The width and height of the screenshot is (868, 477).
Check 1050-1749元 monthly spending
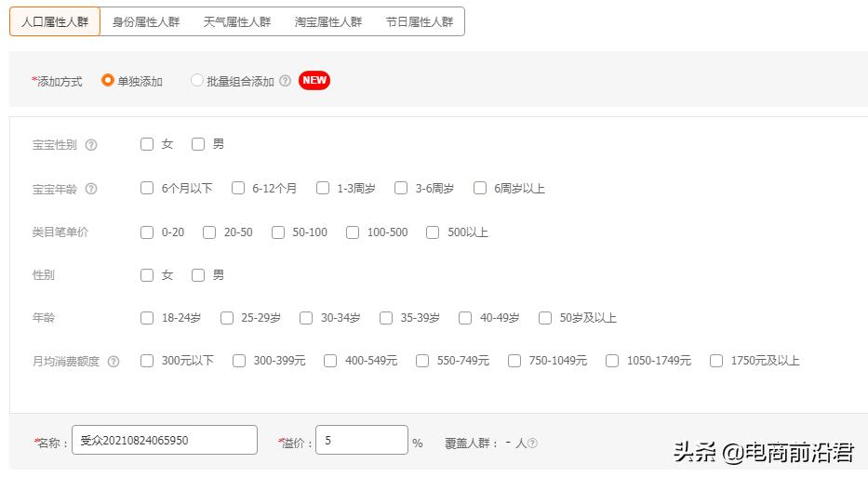(612, 361)
